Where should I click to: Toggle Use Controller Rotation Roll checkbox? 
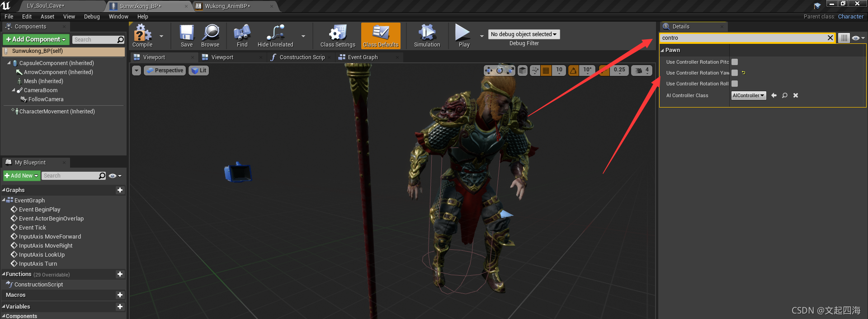[735, 84]
